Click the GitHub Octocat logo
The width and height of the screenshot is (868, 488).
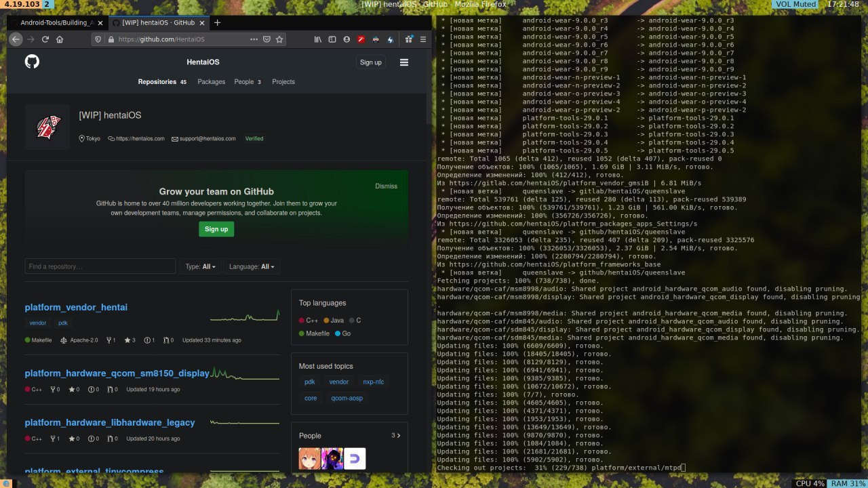point(32,62)
